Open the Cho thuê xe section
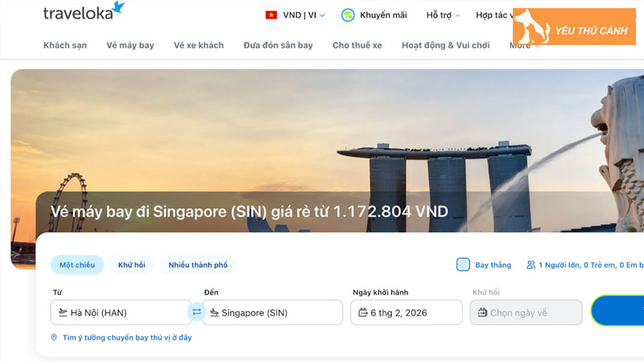This screenshot has height=362, width=644. tap(357, 45)
